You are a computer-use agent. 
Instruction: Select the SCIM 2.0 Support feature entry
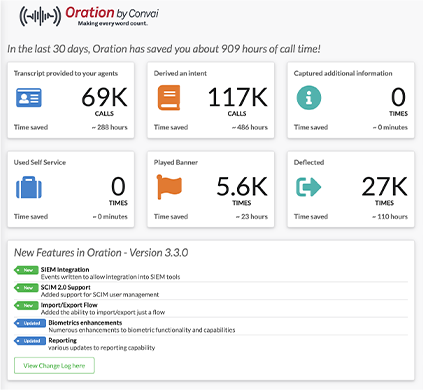[x=211, y=291]
